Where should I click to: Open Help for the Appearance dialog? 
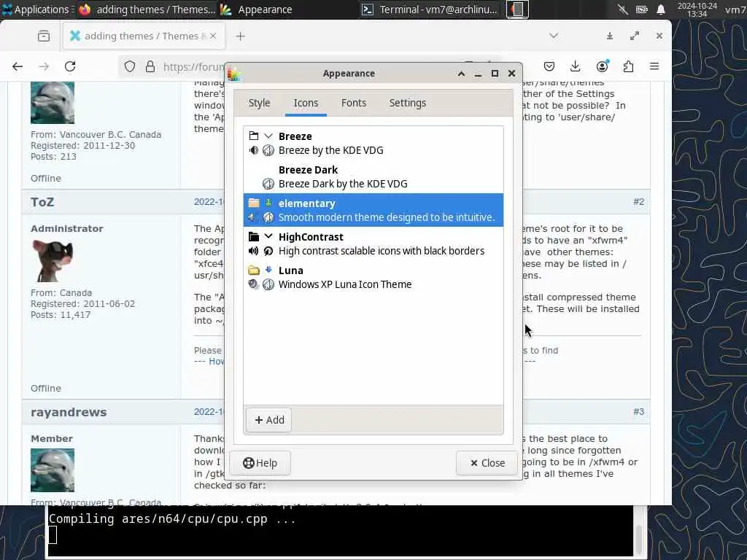point(260,463)
